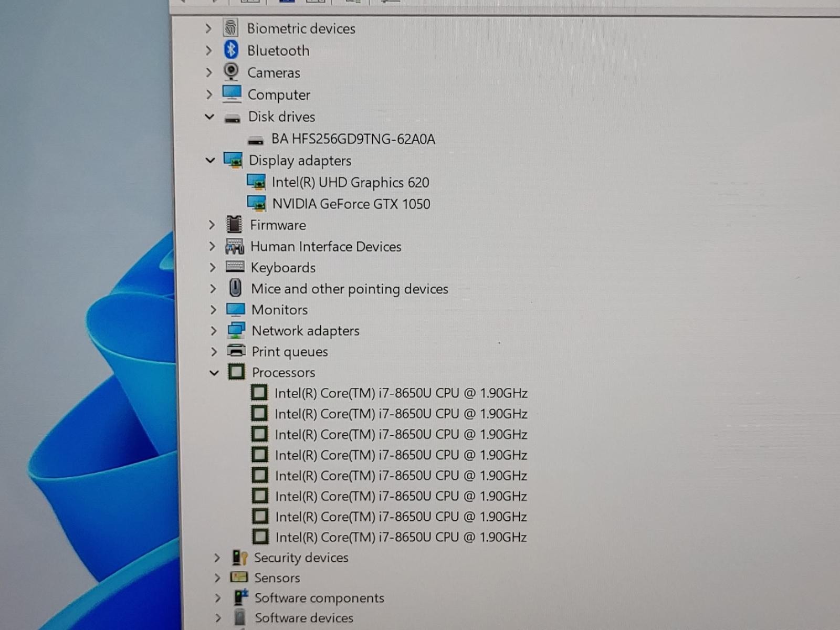Select the Network adapters label

[306, 331]
